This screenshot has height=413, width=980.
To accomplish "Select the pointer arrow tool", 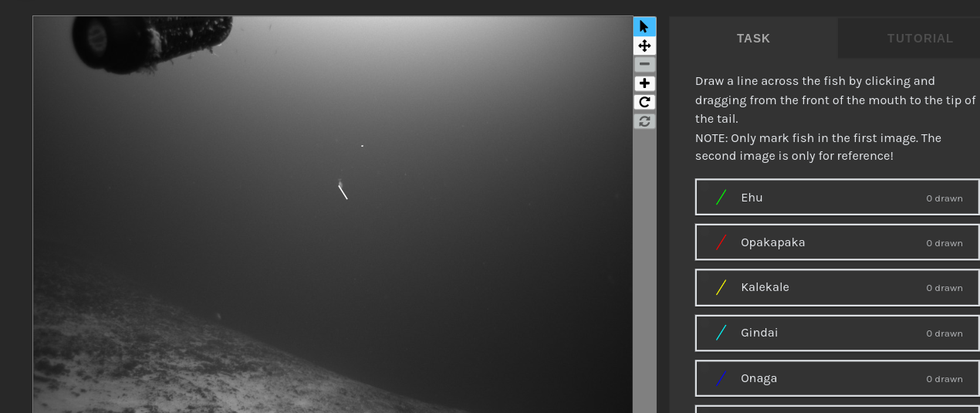I will coord(644,26).
